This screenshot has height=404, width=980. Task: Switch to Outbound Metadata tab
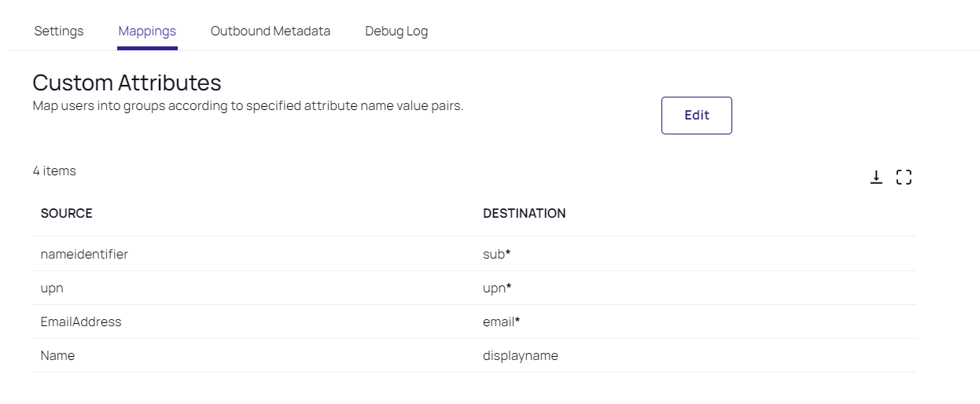tap(271, 31)
